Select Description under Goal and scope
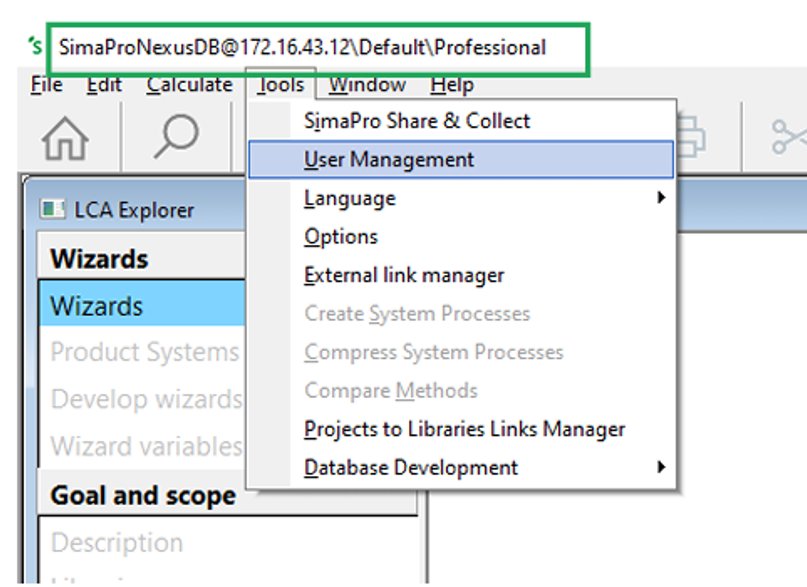This screenshot has width=807, height=587. pyautogui.click(x=117, y=543)
